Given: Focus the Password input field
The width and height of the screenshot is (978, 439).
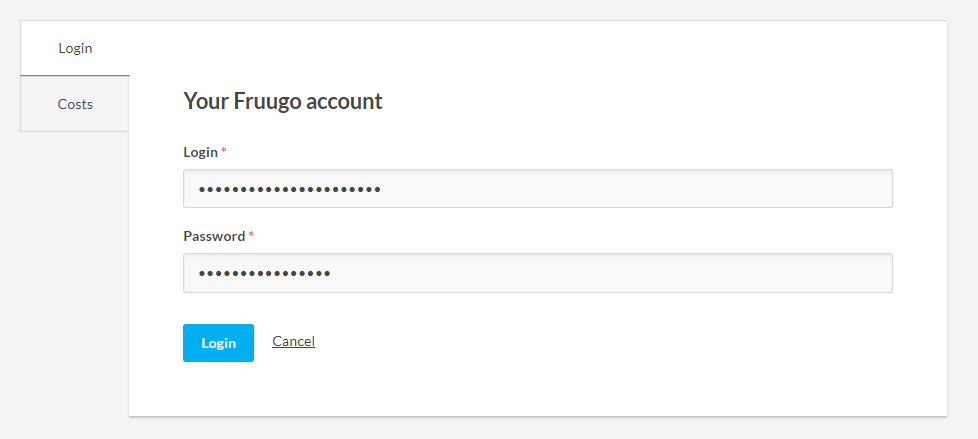Looking at the screenshot, I should coord(537,272).
